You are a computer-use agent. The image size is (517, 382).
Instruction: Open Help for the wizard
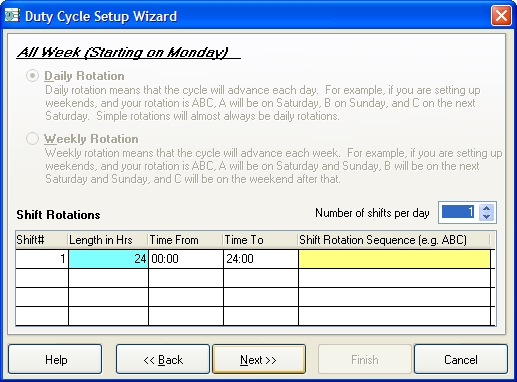[55, 359]
